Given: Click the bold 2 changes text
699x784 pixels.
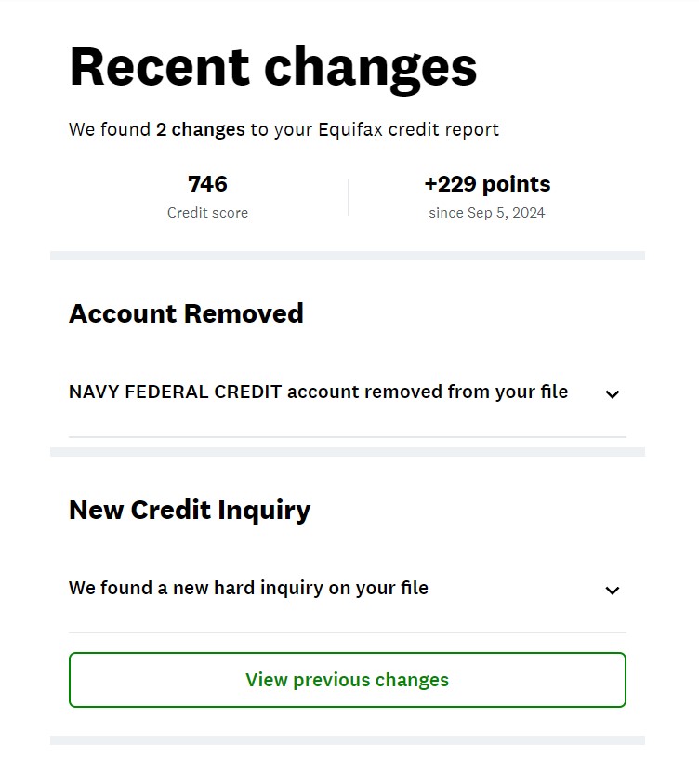Looking at the screenshot, I should pos(201,129).
